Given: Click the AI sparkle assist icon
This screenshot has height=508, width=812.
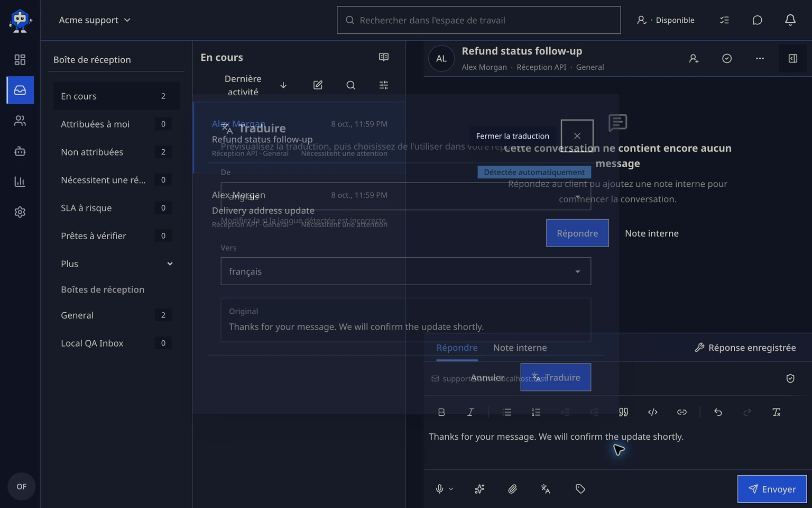Looking at the screenshot, I should point(479,489).
